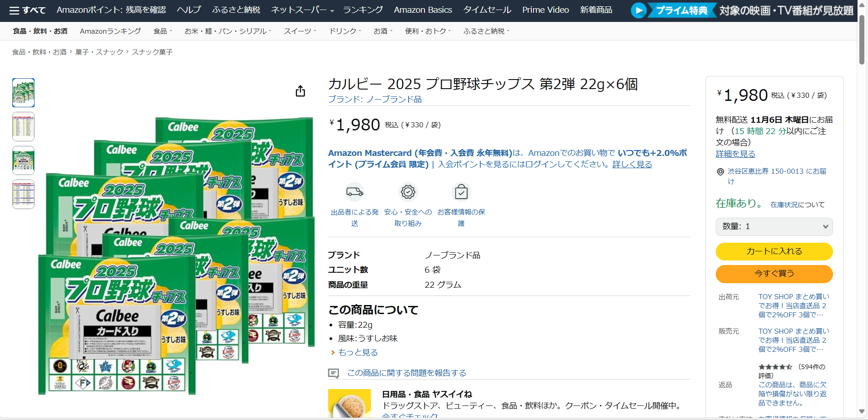Click the delivery location pin icon
The height and width of the screenshot is (420, 868).
click(x=720, y=172)
